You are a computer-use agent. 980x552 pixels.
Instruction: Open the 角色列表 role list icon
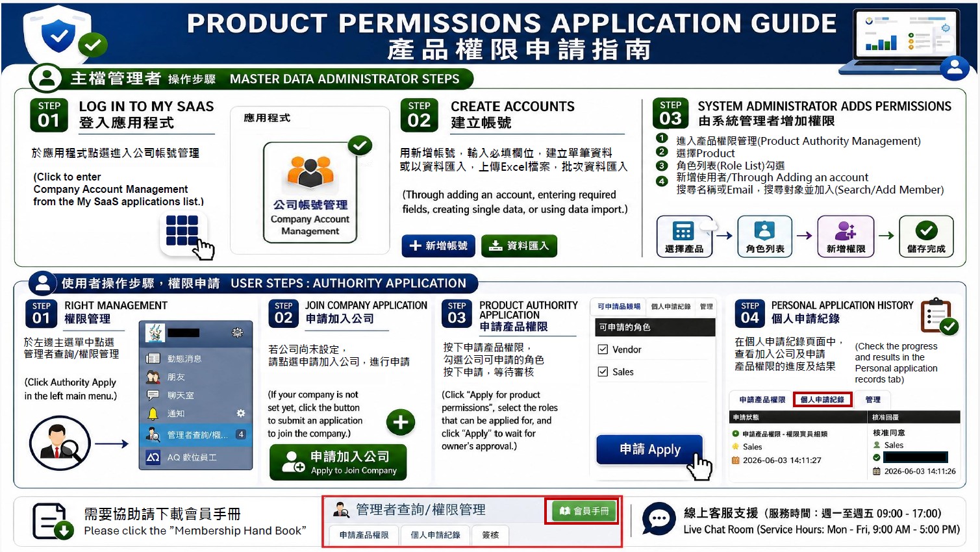[x=765, y=236]
